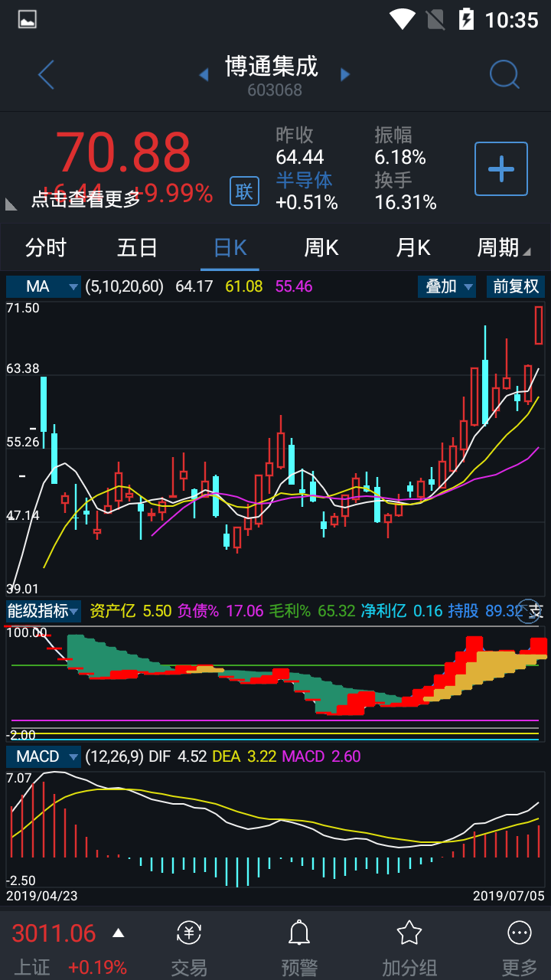
Task: Toggle the 前复权 adjustment button
Action: click(516, 286)
